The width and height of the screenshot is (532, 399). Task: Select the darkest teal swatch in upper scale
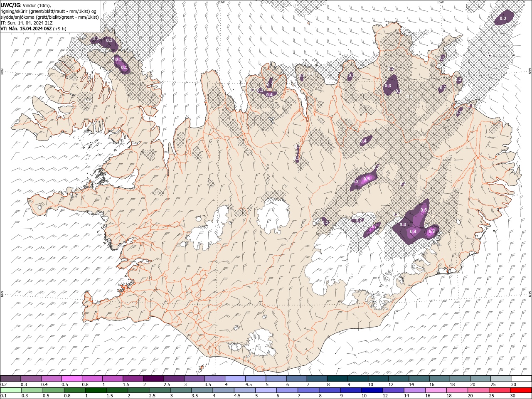pyautogui.click(x=337, y=379)
